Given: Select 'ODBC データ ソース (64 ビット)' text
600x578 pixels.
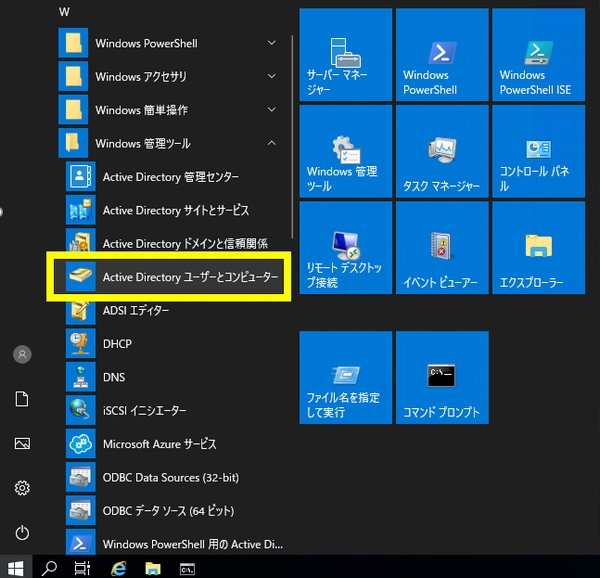Looking at the screenshot, I should tap(168, 511).
